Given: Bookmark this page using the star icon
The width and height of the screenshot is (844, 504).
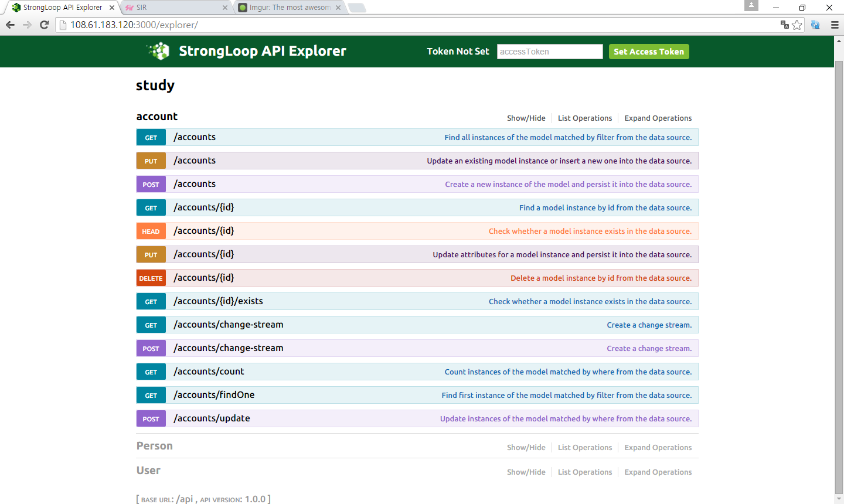Looking at the screenshot, I should point(797,25).
